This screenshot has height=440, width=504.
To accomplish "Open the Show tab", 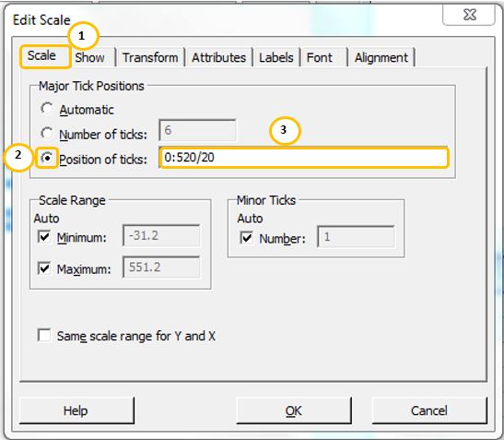I will pos(90,57).
